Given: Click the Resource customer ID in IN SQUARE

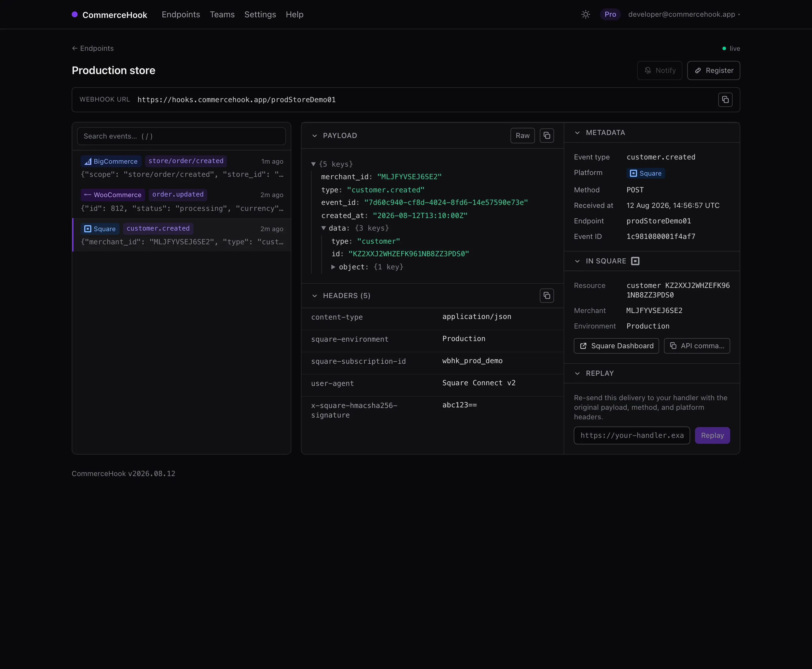Looking at the screenshot, I should point(678,290).
